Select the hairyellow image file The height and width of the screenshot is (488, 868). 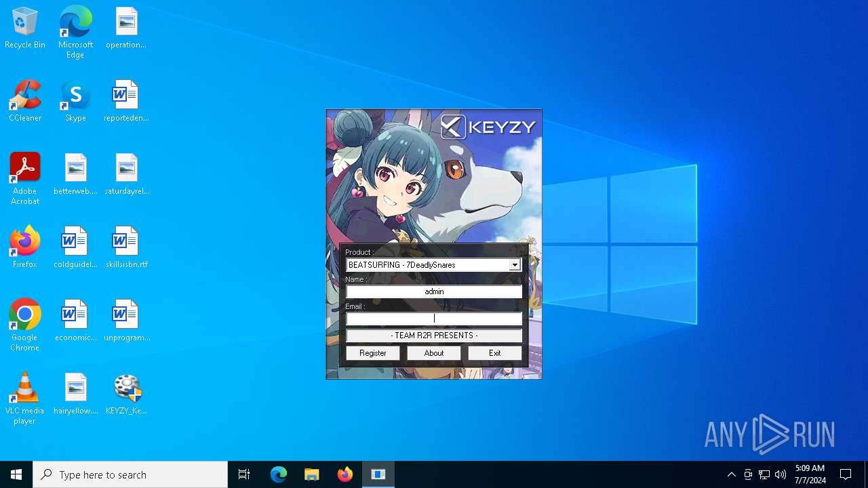coord(75,394)
